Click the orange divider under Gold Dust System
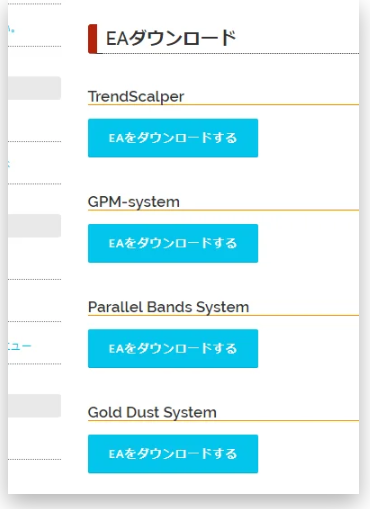This screenshot has height=509, width=370. 223,421
